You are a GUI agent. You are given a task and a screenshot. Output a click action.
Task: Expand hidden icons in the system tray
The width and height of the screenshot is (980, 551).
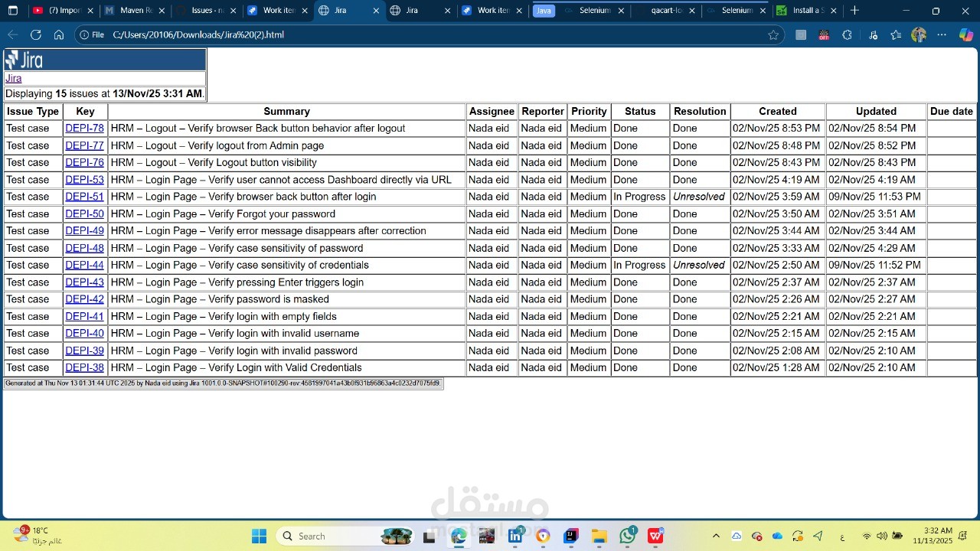(716, 536)
